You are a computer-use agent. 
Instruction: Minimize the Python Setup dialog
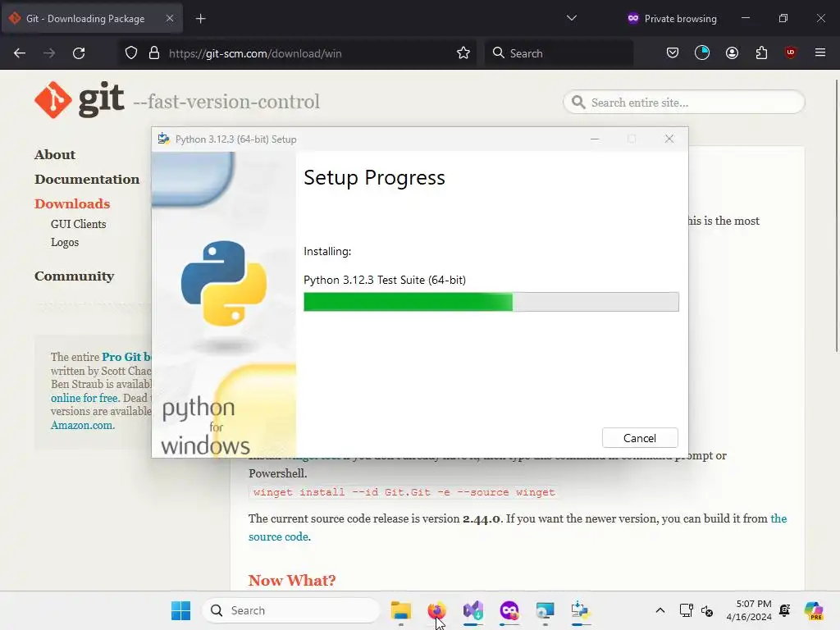594,139
